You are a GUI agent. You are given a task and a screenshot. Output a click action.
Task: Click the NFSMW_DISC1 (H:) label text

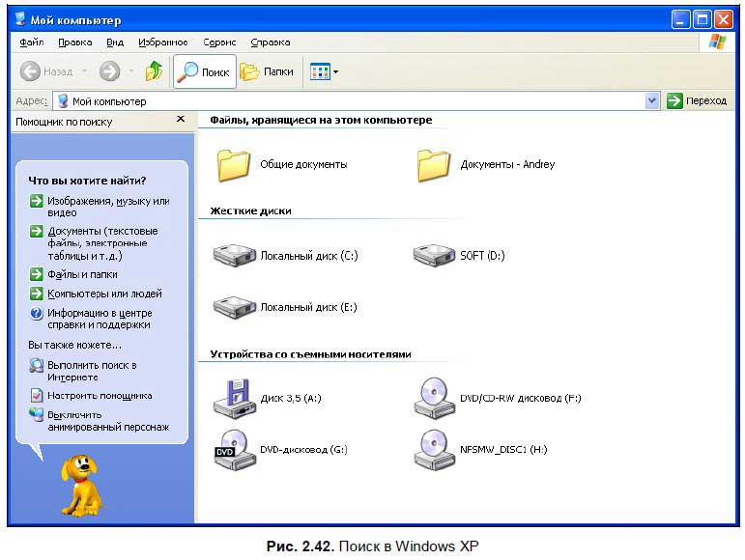coord(503,449)
